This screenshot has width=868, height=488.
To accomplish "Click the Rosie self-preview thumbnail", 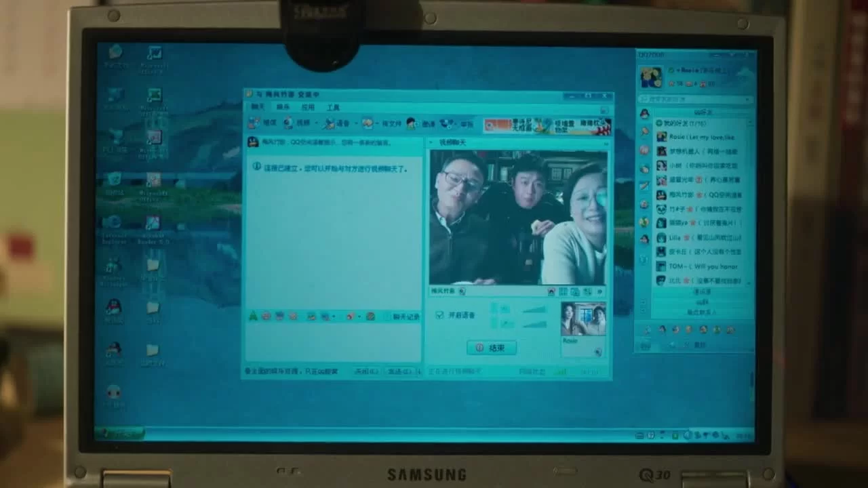I will pyautogui.click(x=583, y=319).
